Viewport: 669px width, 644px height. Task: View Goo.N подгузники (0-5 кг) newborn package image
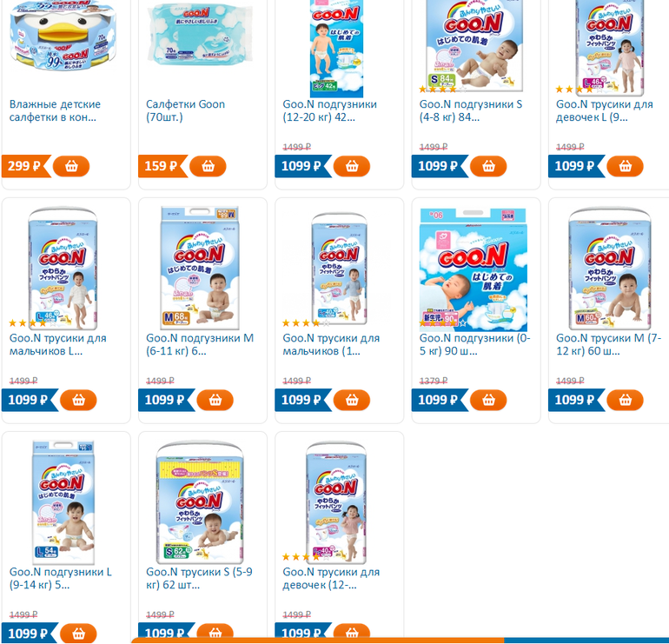[474, 269]
